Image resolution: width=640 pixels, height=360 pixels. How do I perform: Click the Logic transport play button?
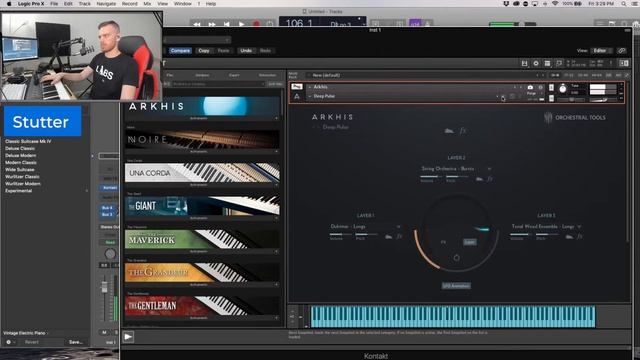point(241,24)
